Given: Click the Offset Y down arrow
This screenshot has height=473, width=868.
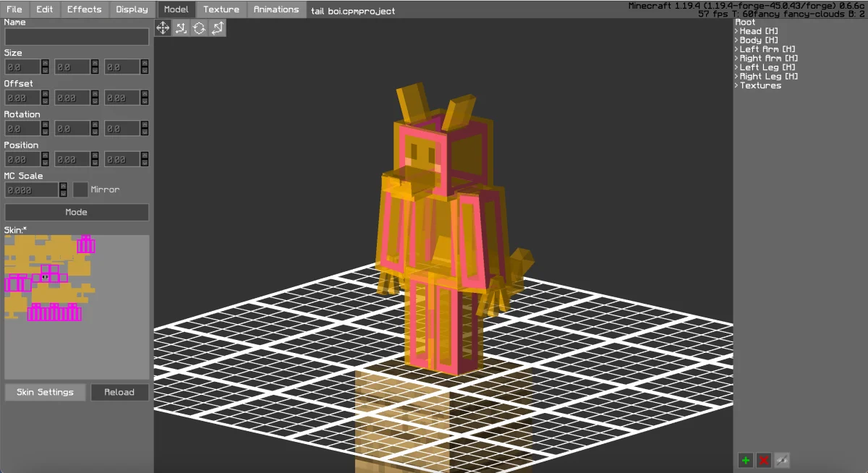Looking at the screenshot, I should tap(95, 102).
